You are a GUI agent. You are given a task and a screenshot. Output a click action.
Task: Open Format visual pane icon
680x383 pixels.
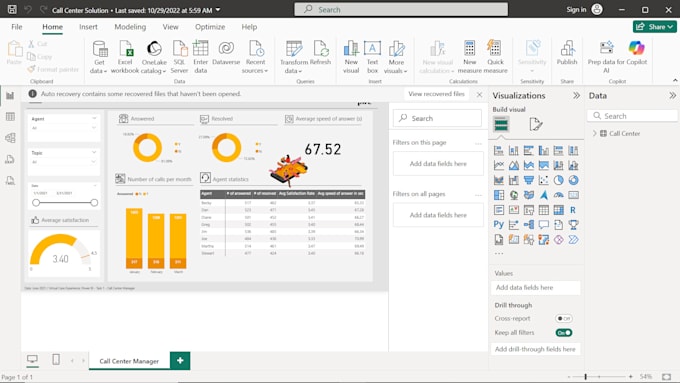pos(536,124)
